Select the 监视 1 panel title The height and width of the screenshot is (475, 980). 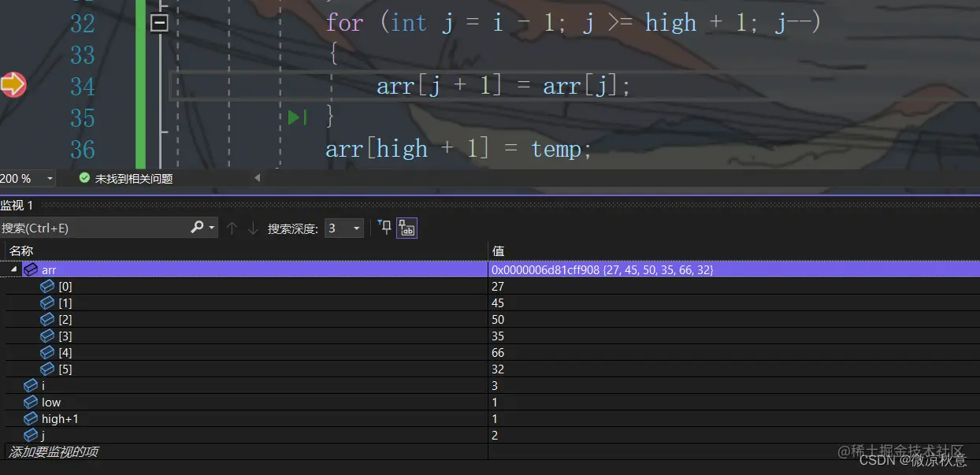click(x=17, y=205)
